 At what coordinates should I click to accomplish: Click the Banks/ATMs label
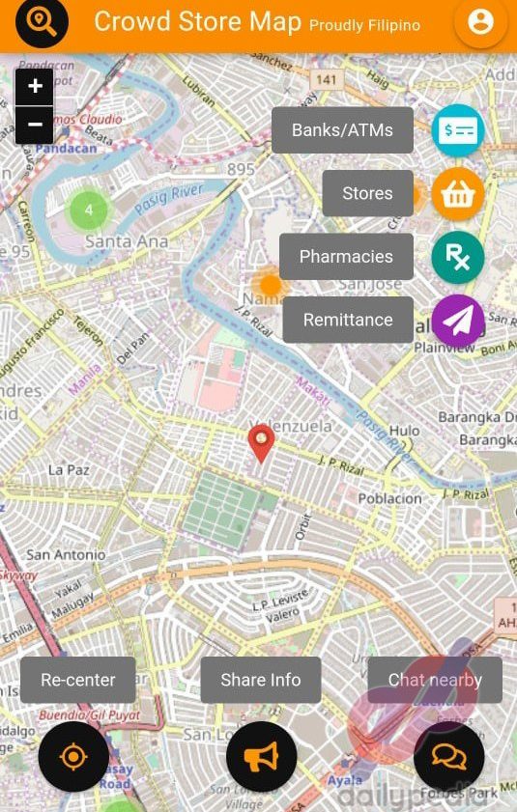coord(342,130)
